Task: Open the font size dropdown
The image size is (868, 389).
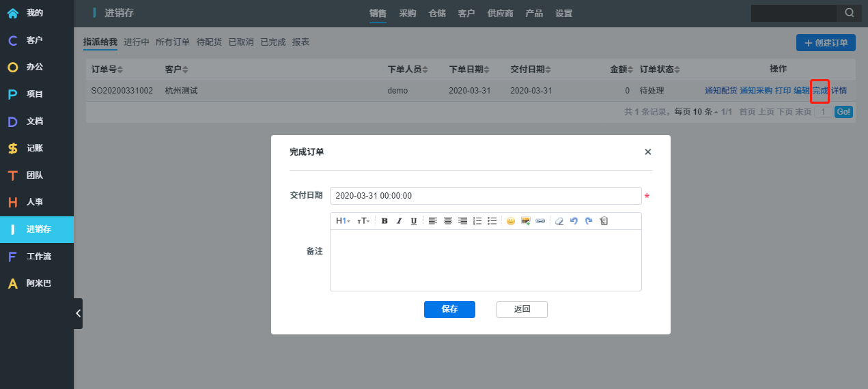Action: (x=363, y=221)
